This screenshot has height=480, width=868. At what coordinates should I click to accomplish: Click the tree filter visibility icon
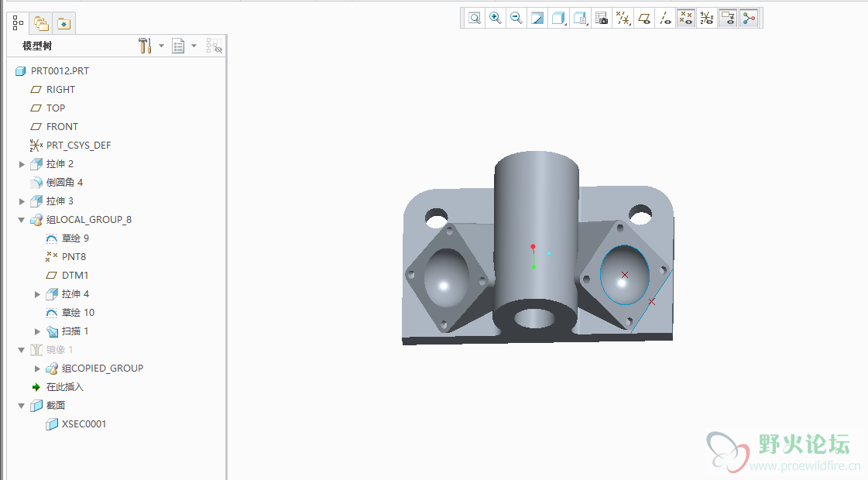click(x=214, y=46)
